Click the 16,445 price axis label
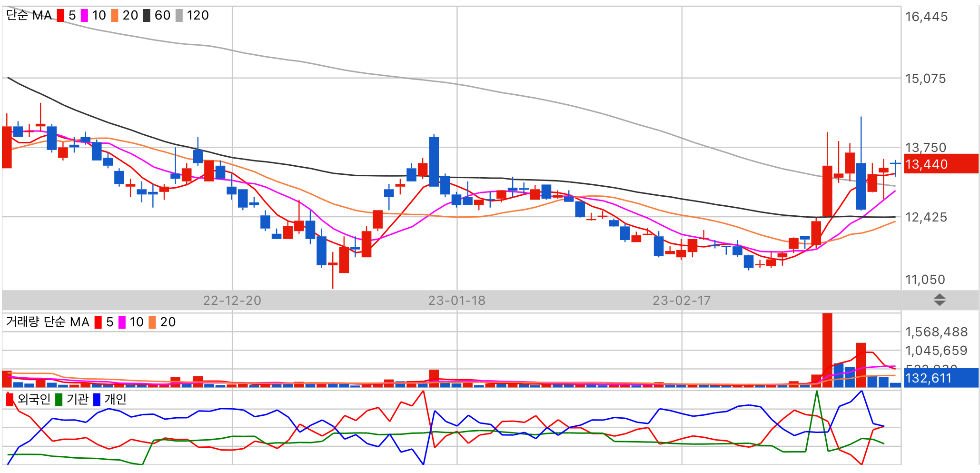 926,17
